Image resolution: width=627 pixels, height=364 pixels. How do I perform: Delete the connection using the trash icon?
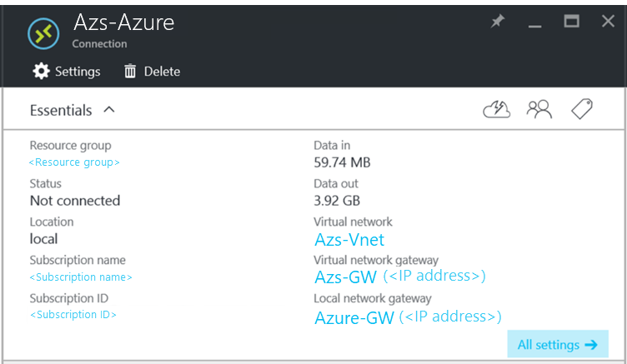coord(130,72)
